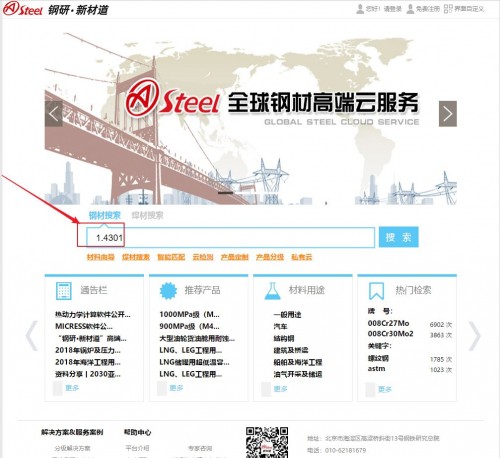Viewport: 500px width, 458px height.
Task: Click the QR code in the footer
Action: [267, 442]
